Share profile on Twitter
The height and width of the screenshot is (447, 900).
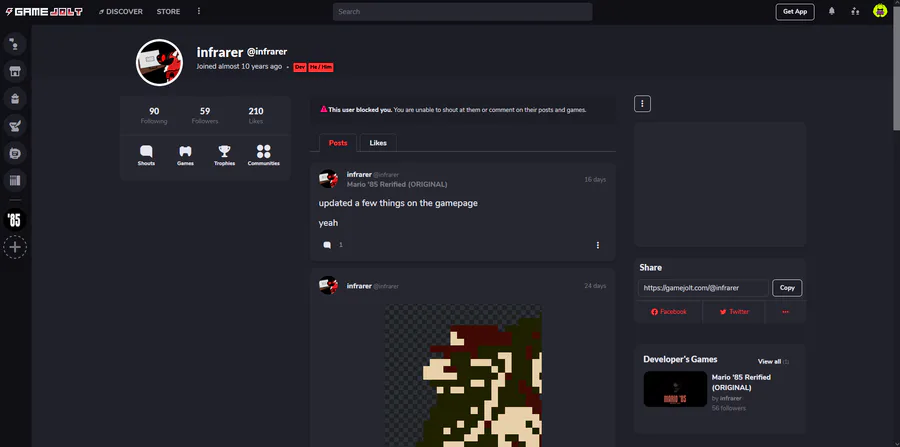pos(734,312)
